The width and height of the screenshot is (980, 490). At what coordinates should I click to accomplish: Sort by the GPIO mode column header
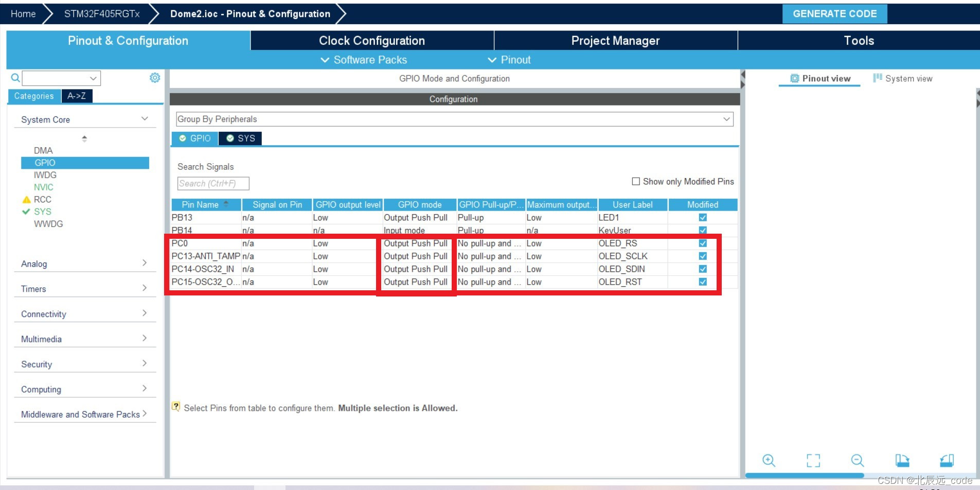420,205
